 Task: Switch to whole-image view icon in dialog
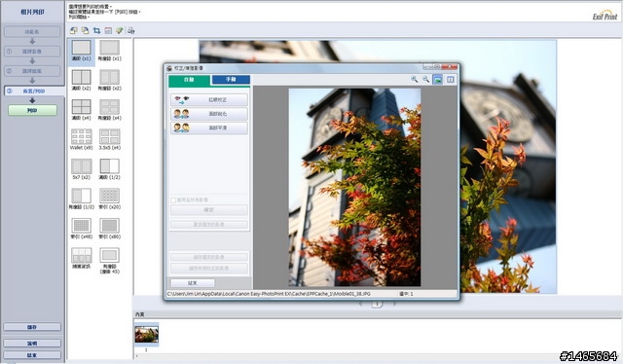point(437,79)
